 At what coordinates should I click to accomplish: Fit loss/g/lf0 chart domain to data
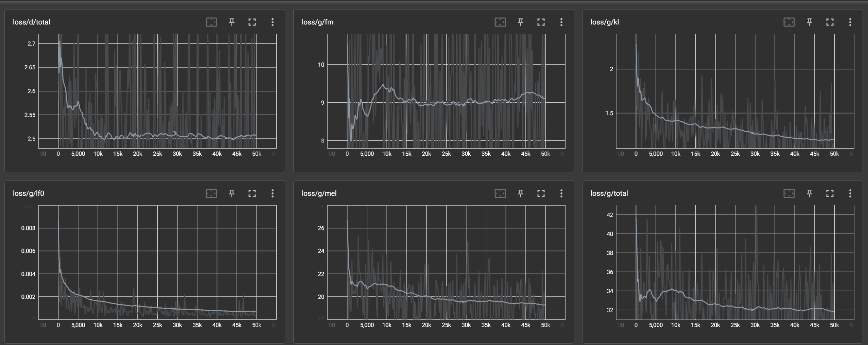[211, 193]
